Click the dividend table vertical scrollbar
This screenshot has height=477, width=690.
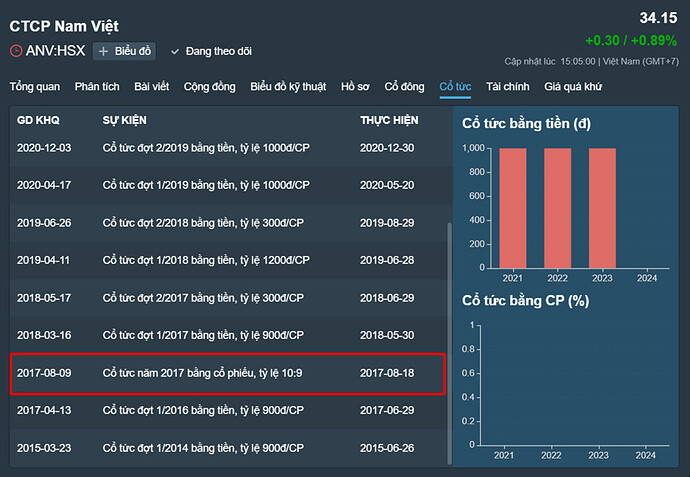pos(449,343)
